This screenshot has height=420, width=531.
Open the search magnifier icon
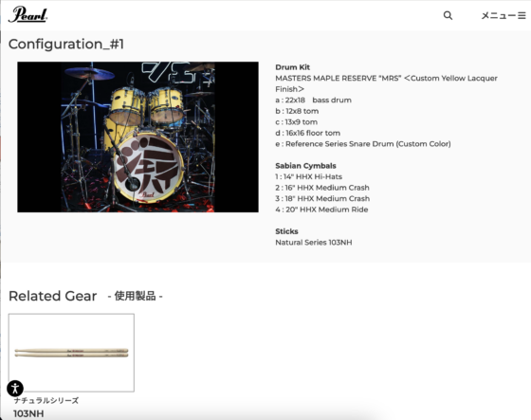click(x=448, y=15)
